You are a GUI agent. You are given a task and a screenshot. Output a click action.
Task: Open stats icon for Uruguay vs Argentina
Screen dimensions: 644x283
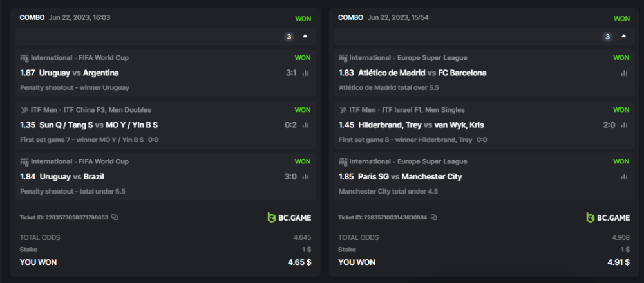306,73
